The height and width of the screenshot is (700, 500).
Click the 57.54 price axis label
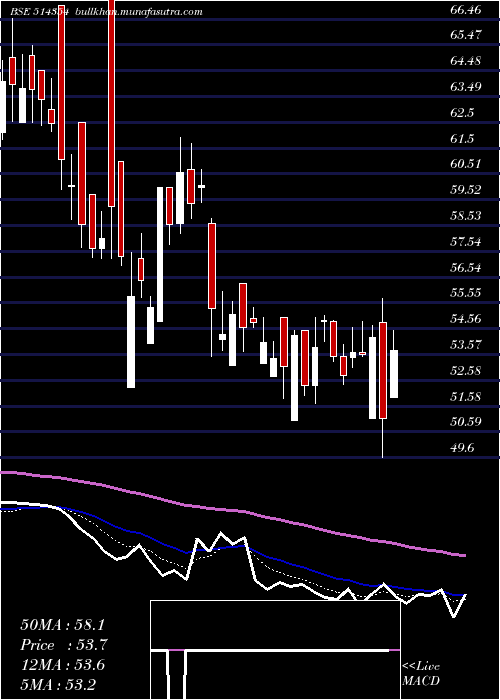tap(466, 242)
